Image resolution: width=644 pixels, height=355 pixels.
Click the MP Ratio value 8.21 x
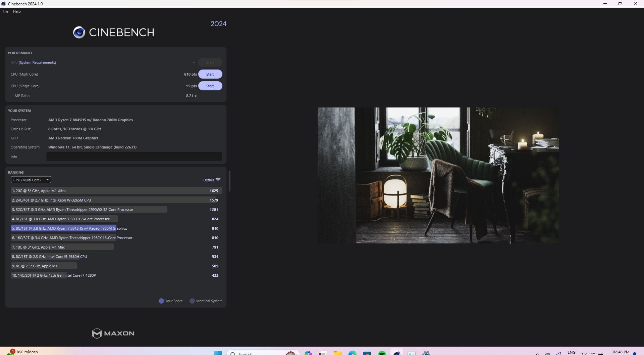click(x=191, y=96)
